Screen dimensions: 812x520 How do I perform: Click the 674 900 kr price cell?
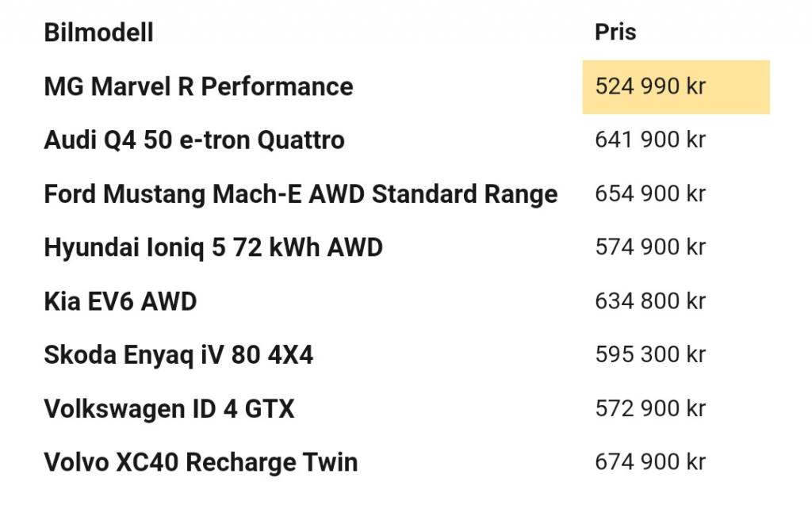pyautogui.click(x=650, y=462)
